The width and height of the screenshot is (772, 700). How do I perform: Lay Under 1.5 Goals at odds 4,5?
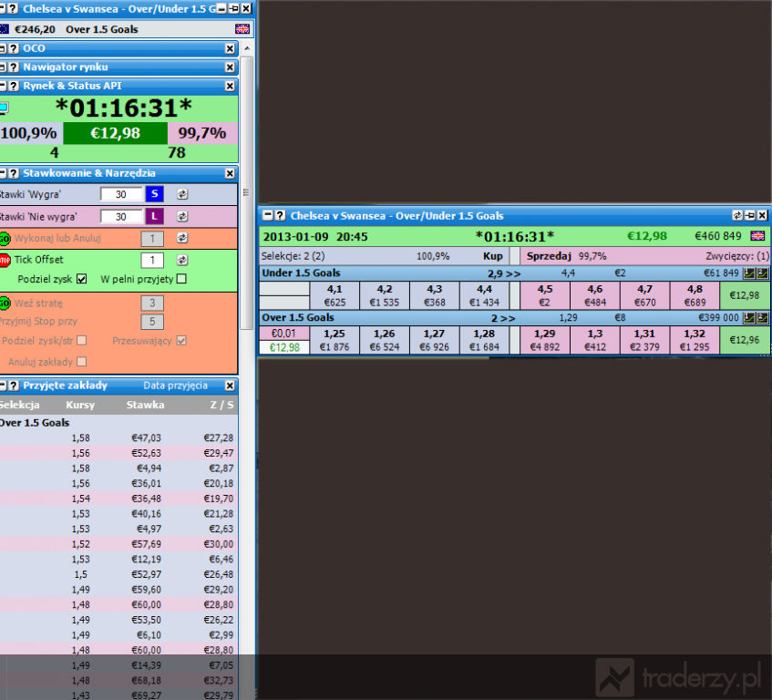pyautogui.click(x=545, y=295)
